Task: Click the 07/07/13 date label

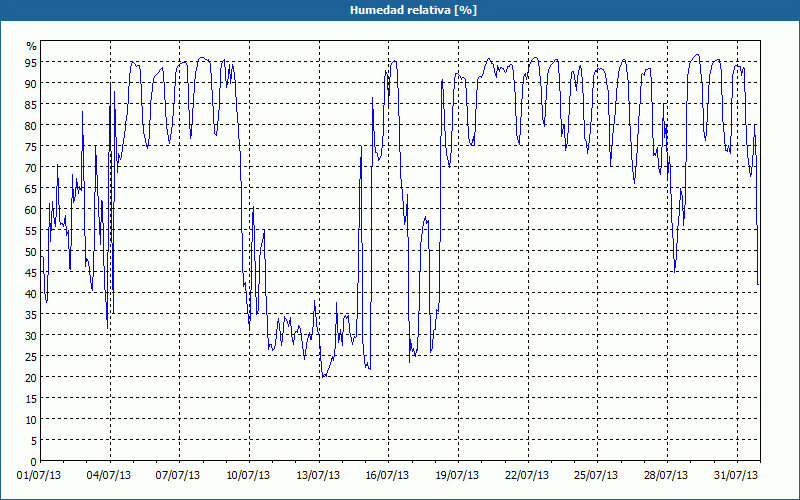Action: (178, 476)
